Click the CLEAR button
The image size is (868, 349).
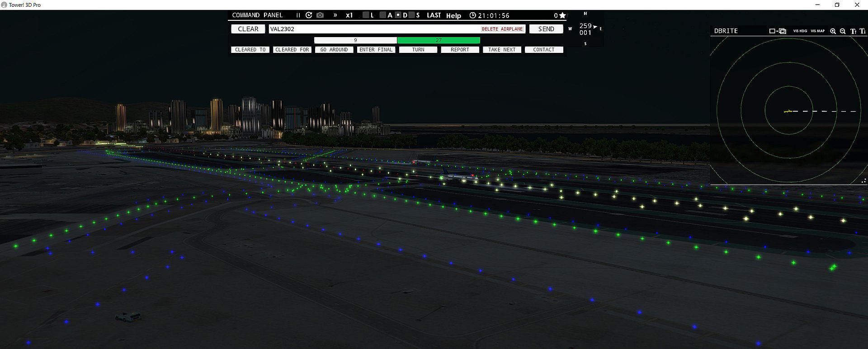tap(248, 29)
